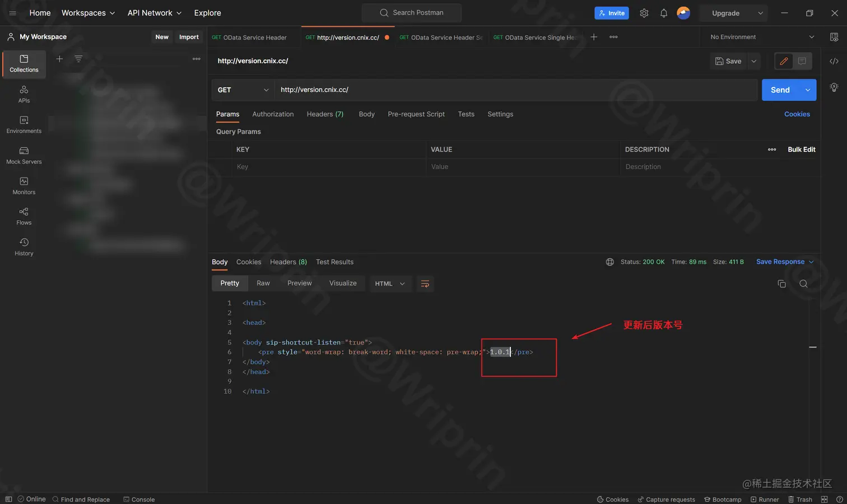Viewport: 847px width, 504px height.
Task: Open the tab overflow options ellipsis
Action: pos(613,37)
